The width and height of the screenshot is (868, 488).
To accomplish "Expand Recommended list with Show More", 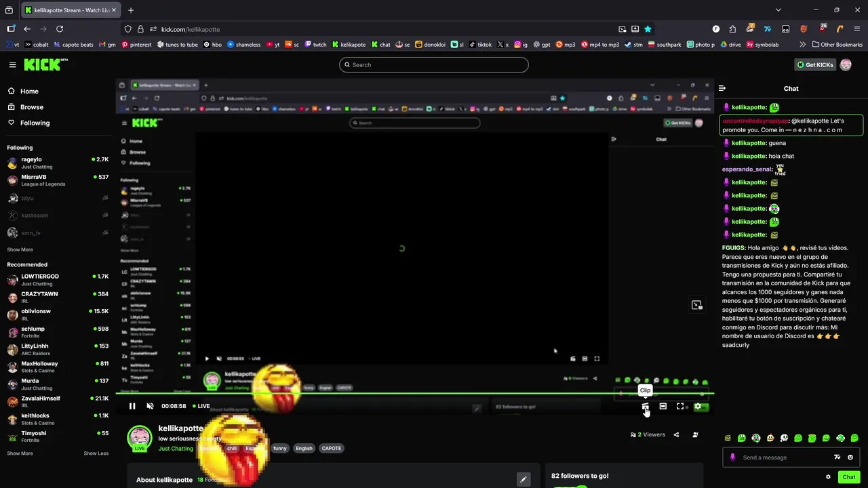I will 20,453.
